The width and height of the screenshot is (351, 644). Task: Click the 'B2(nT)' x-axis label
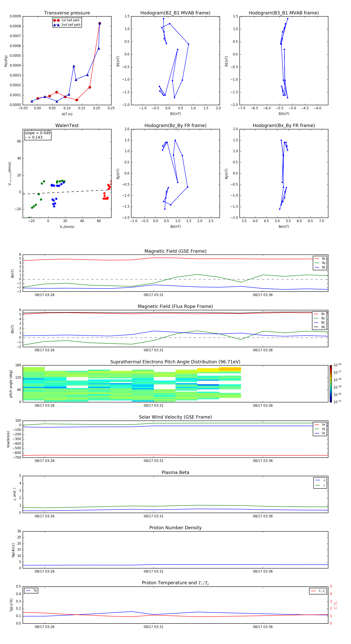(175, 114)
